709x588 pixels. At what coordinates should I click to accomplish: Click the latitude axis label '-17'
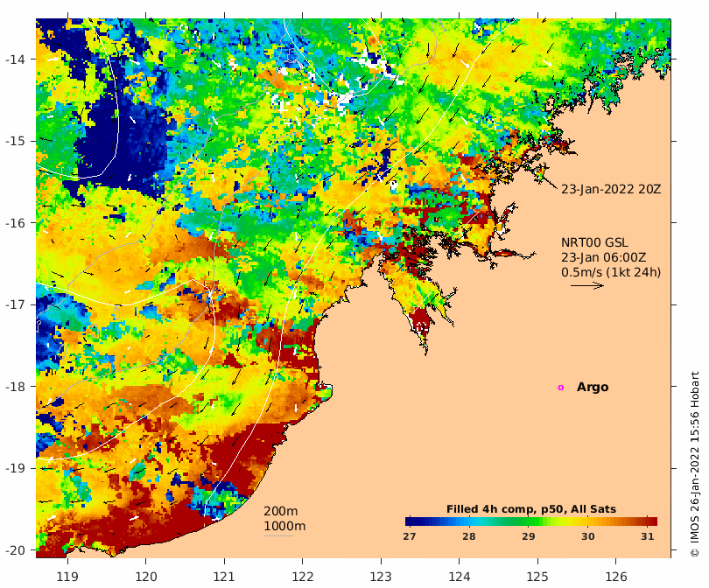(x=16, y=304)
